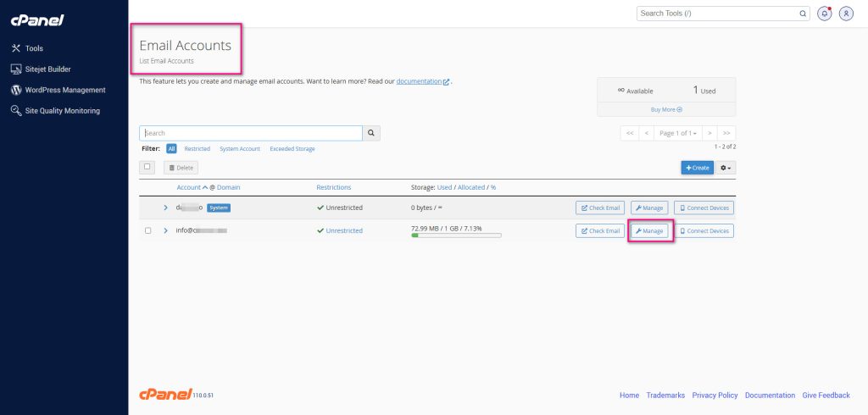Open the notifications bell
The width and height of the screenshot is (868, 415).
825,14
